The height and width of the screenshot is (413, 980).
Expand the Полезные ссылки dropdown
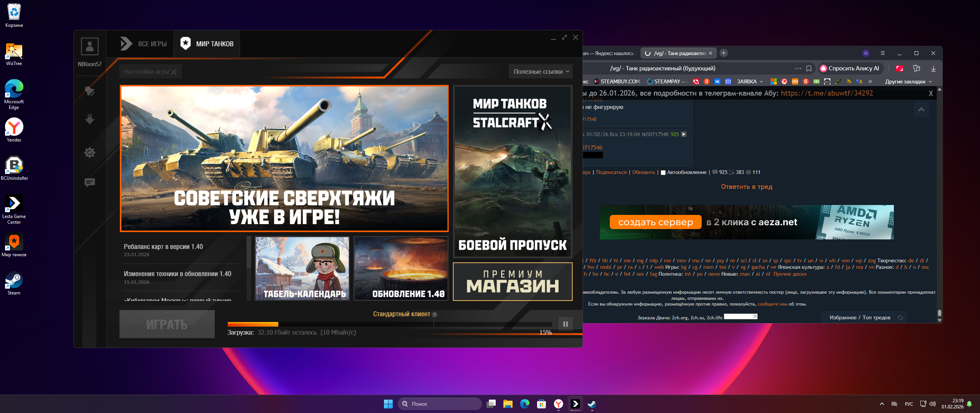coord(541,72)
